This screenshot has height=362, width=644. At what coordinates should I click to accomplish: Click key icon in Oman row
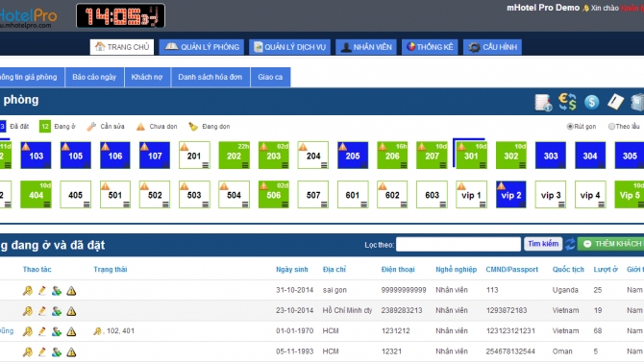click(28, 351)
